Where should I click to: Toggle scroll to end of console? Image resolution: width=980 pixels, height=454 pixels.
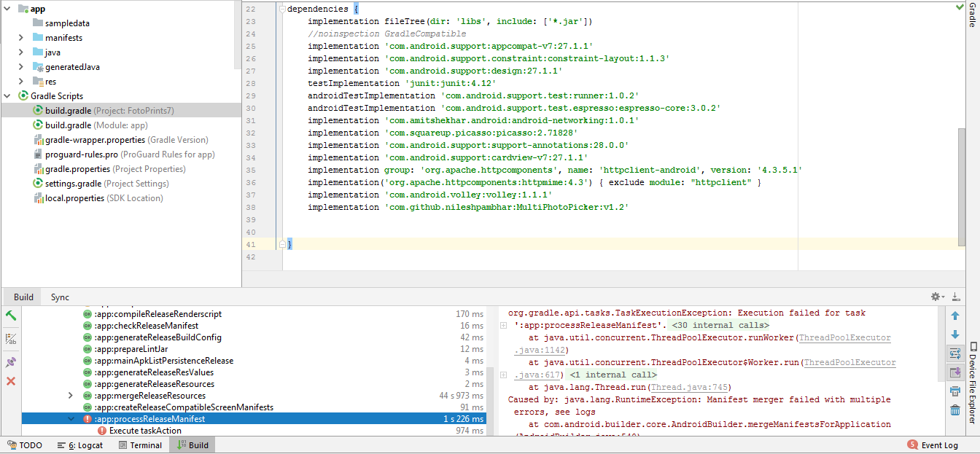pyautogui.click(x=955, y=372)
